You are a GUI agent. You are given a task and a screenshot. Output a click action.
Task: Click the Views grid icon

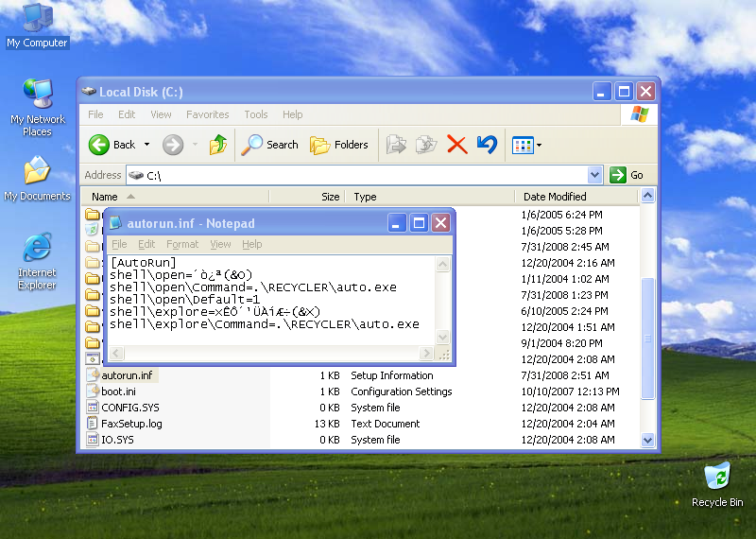(524, 145)
